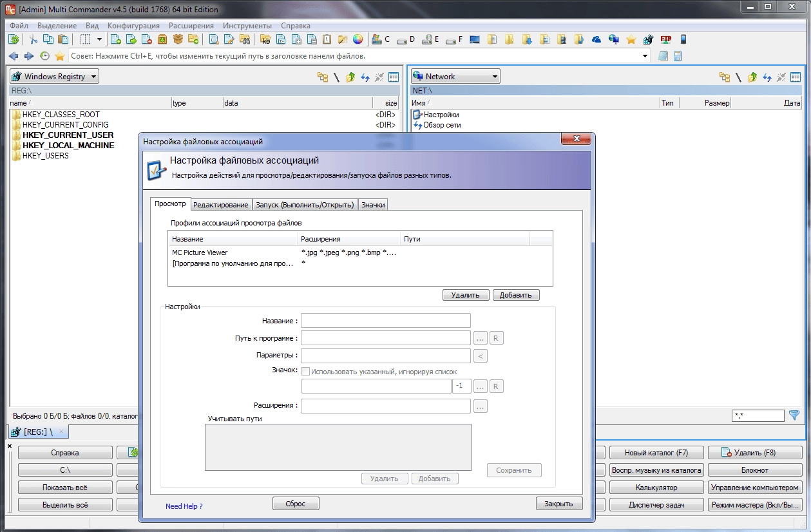This screenshot has width=811, height=532.
Task: Open the Windows Registry device dropdown
Action: (x=54, y=77)
